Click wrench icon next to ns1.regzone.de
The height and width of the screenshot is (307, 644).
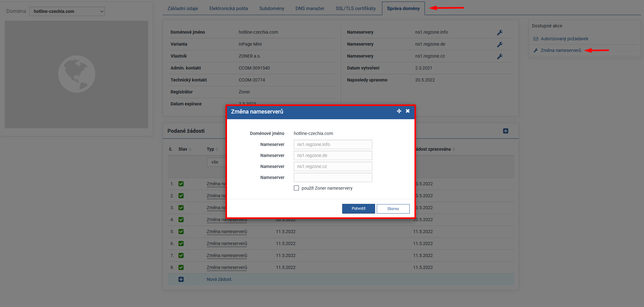point(500,44)
